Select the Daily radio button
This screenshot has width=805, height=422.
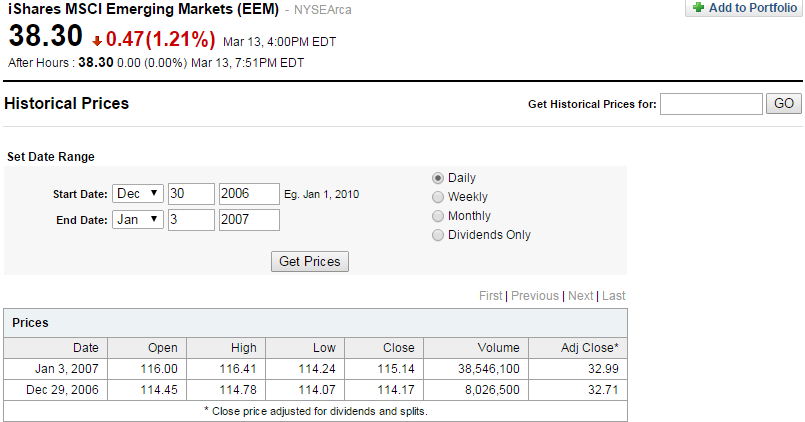pyautogui.click(x=437, y=178)
